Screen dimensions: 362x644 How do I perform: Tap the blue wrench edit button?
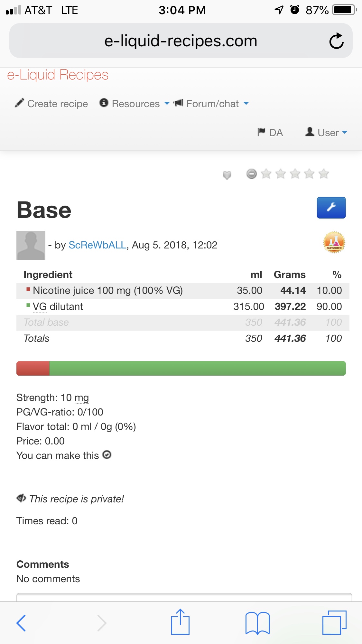331,208
